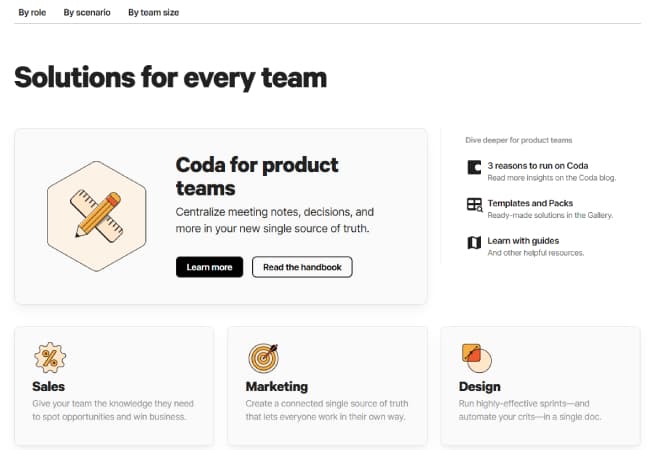650x450 pixels.
Task: Click the Read the handbook button
Action: [302, 267]
